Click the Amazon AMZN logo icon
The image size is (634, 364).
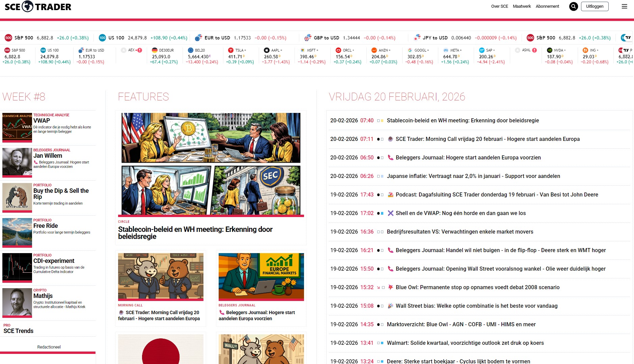pyautogui.click(x=374, y=50)
